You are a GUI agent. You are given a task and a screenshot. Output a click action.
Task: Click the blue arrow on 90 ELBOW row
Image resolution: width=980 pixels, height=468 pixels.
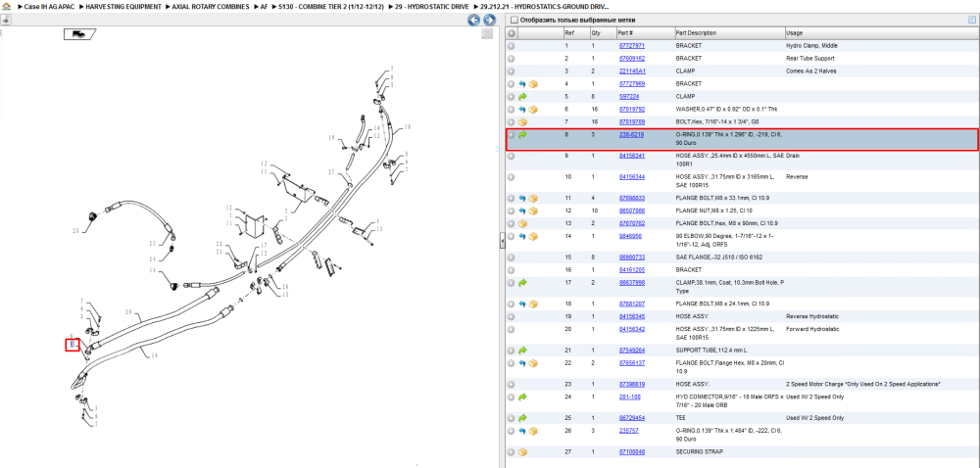(522, 237)
